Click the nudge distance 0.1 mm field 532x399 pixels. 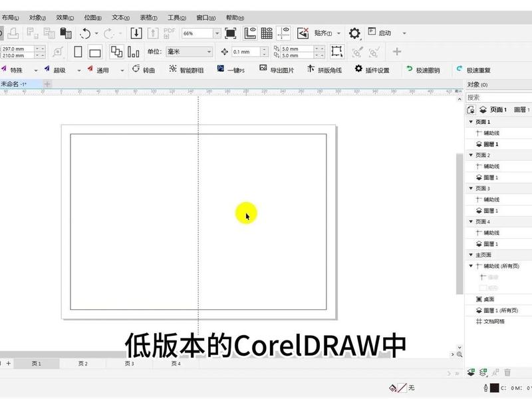click(245, 52)
